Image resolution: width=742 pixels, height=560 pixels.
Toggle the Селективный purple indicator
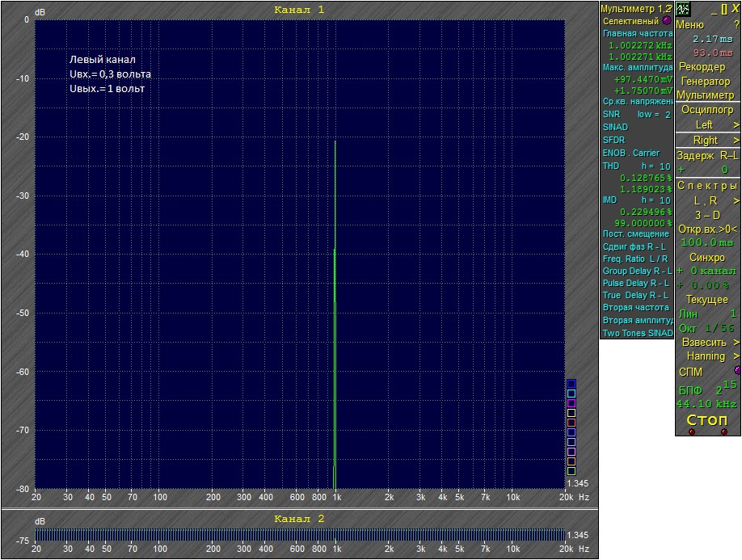[667, 21]
